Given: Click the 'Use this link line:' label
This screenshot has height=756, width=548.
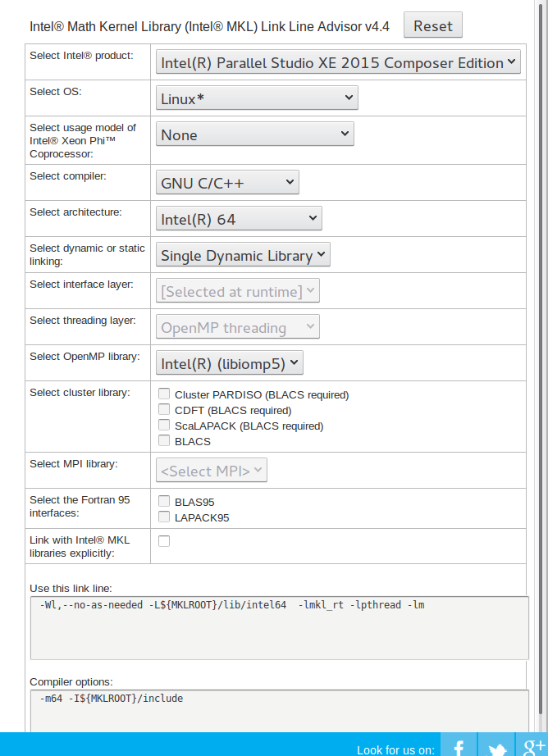Looking at the screenshot, I should click(71, 588).
